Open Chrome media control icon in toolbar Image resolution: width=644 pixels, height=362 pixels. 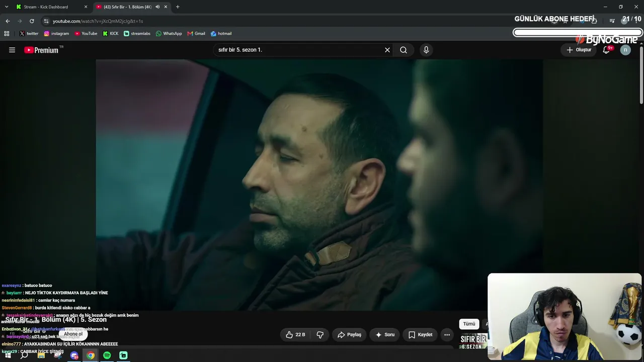tap(612, 21)
